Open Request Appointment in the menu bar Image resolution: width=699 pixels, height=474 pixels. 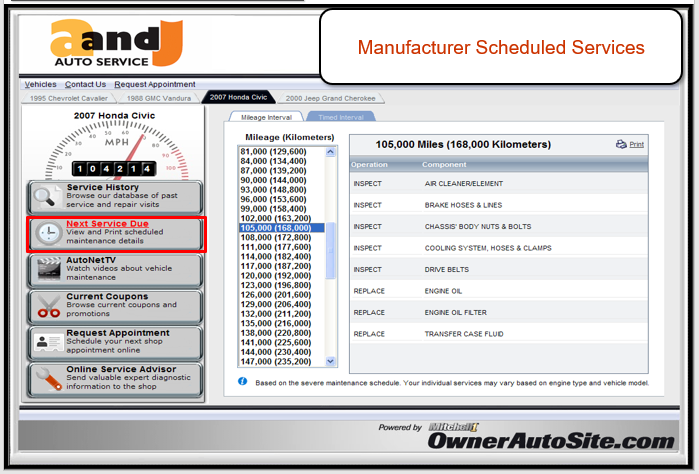[155, 84]
